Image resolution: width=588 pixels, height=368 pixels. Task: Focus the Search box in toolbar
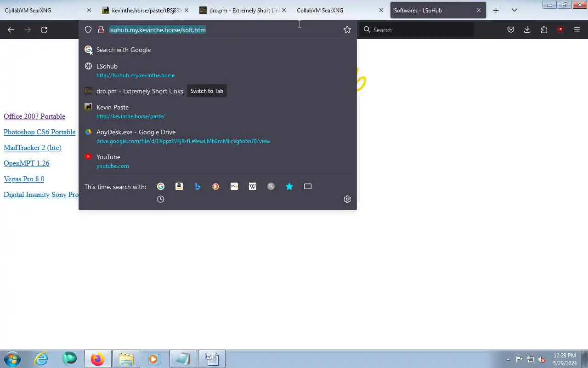pyautogui.click(x=417, y=30)
